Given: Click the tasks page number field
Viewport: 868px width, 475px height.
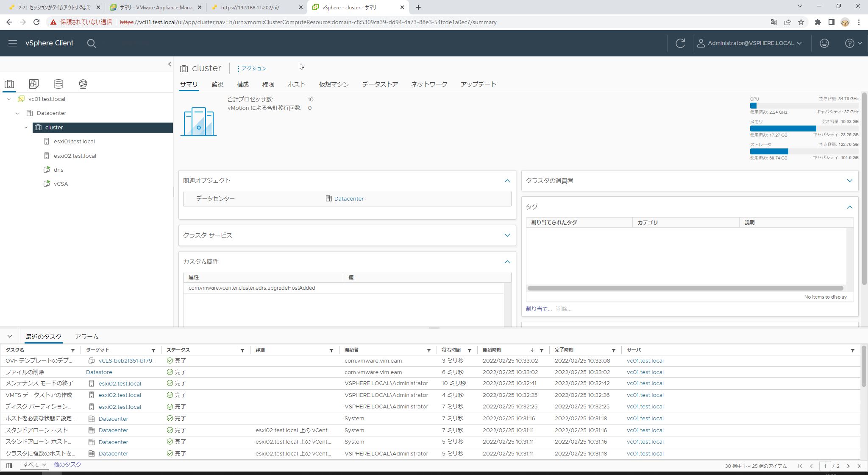Looking at the screenshot, I should click(x=825, y=467).
